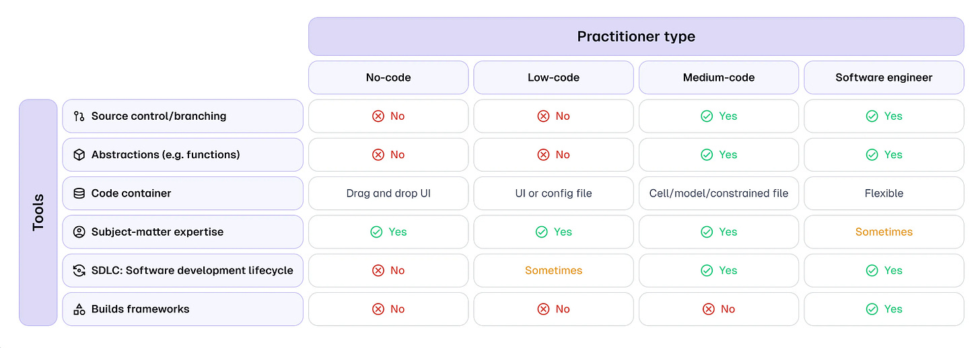
Task: Click the SDLC cycle icon
Action: pos(79,271)
